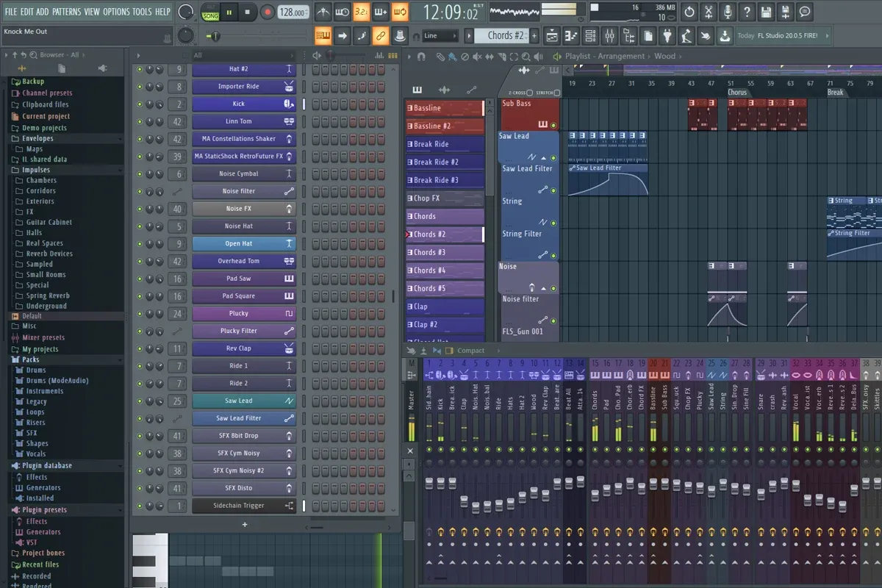Select the Bassline #2 pattern in the picker

pos(444,126)
